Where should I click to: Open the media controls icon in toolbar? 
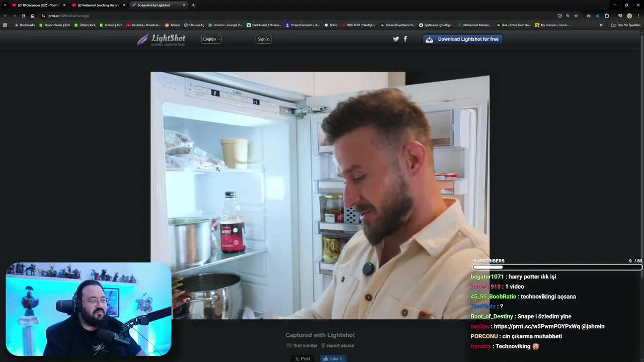click(620, 16)
